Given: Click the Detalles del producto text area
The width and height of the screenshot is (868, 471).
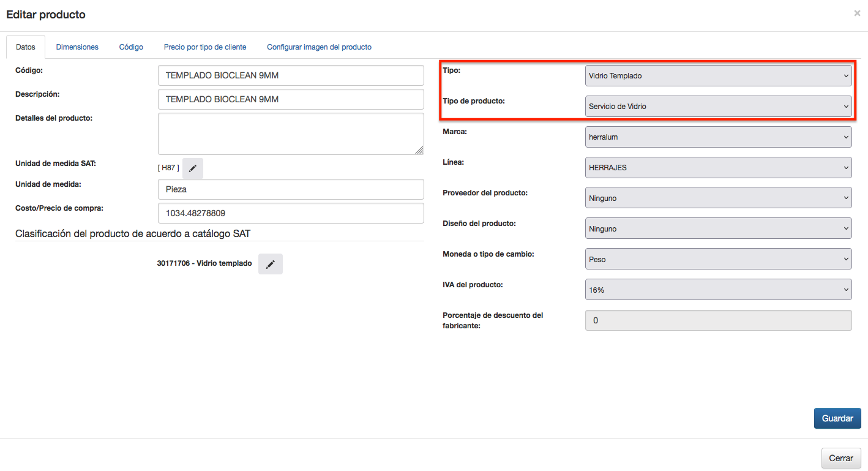Looking at the screenshot, I should pyautogui.click(x=291, y=134).
